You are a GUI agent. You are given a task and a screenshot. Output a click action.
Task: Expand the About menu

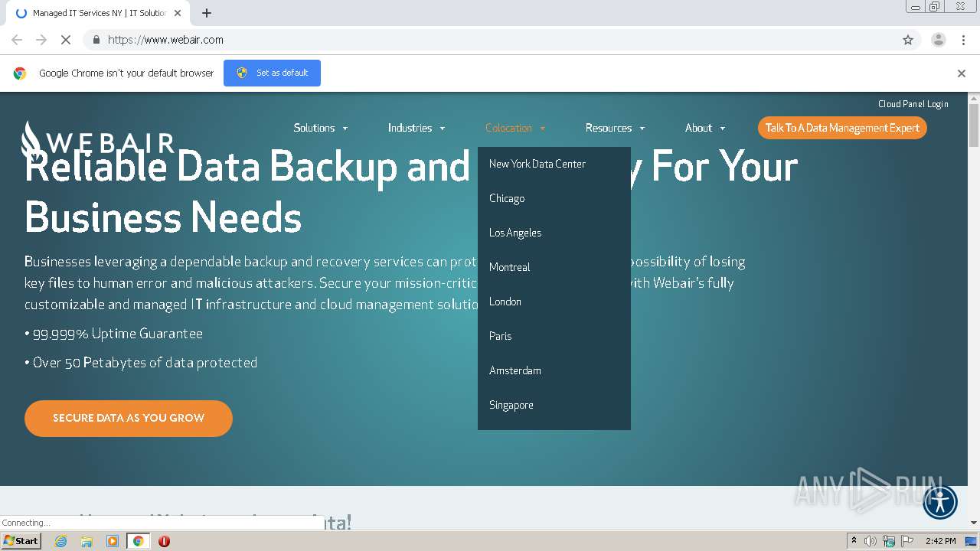705,128
